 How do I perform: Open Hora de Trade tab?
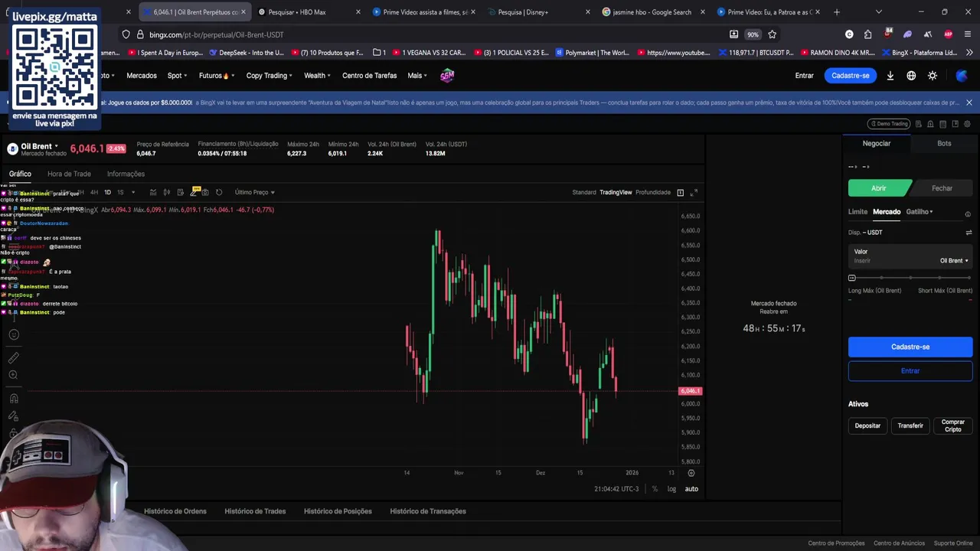click(x=69, y=174)
